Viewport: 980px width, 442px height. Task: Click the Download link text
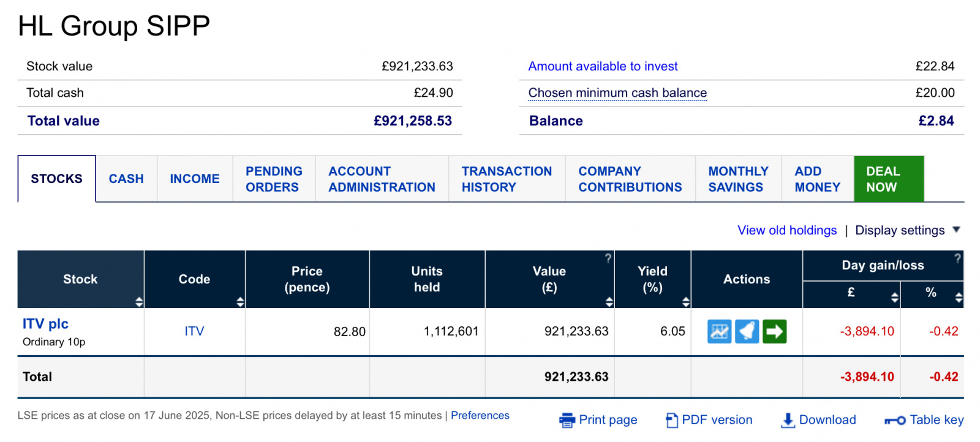pos(827,420)
